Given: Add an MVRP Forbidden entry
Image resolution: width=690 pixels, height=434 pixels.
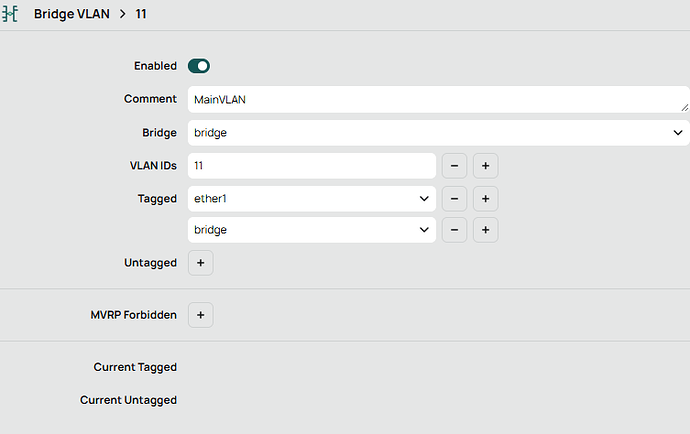Looking at the screenshot, I should (x=200, y=315).
